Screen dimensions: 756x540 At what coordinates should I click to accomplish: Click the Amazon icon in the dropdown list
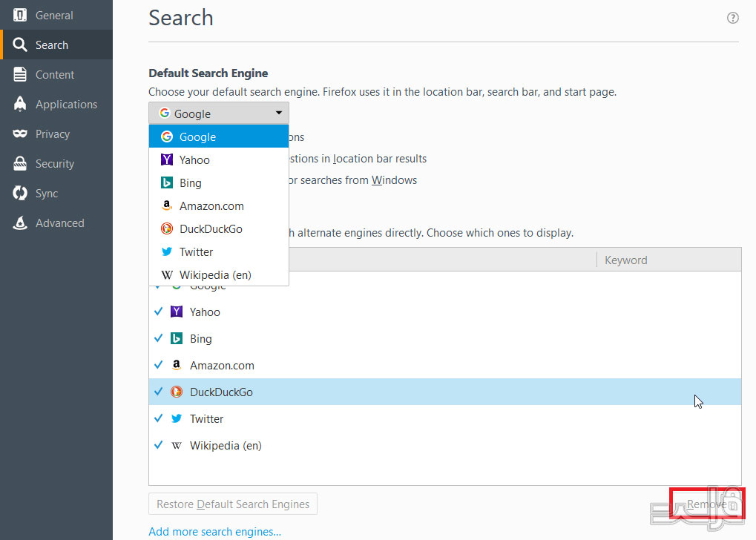[167, 205]
